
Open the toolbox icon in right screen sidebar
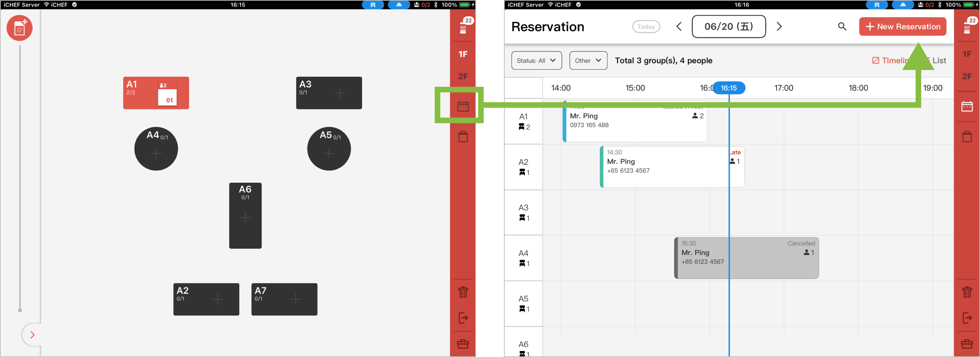(967, 344)
